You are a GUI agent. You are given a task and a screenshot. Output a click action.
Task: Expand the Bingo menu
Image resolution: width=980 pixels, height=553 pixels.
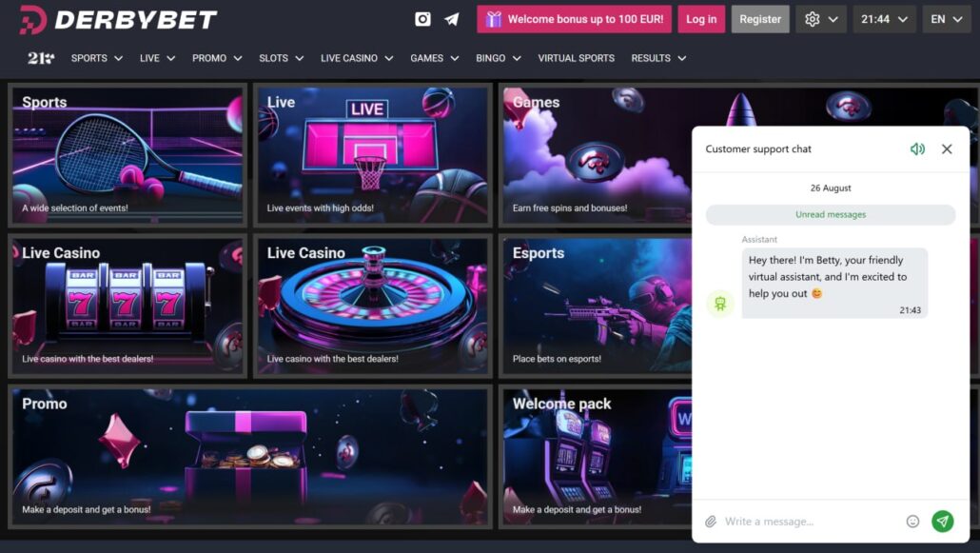point(499,58)
